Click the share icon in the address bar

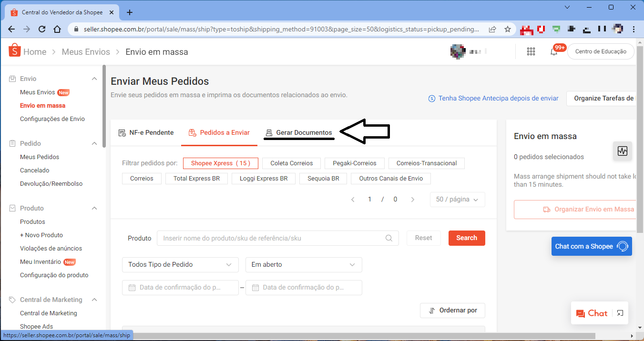coord(492,29)
